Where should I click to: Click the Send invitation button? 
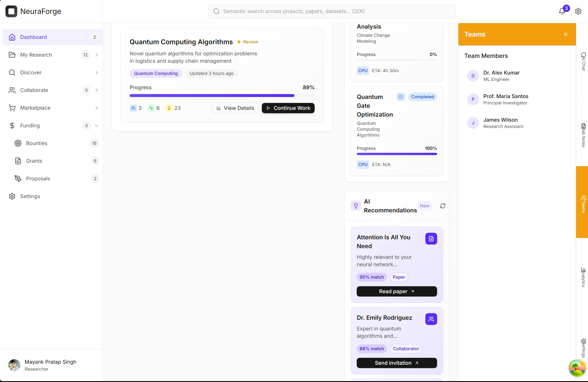[396, 363]
